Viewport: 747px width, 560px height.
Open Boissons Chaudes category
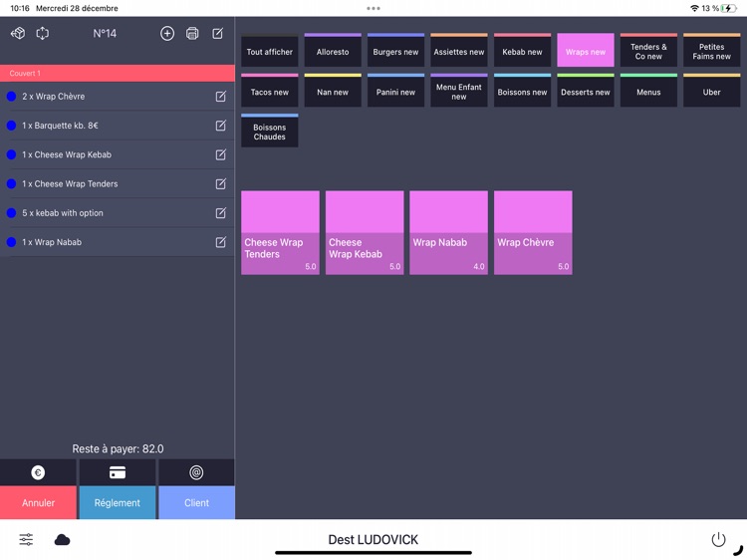coord(270,131)
